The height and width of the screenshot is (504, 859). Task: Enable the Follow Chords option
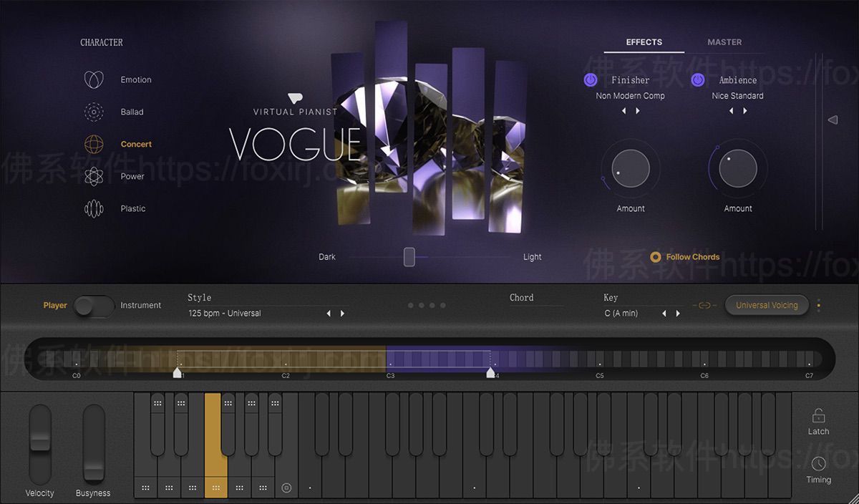tap(655, 257)
